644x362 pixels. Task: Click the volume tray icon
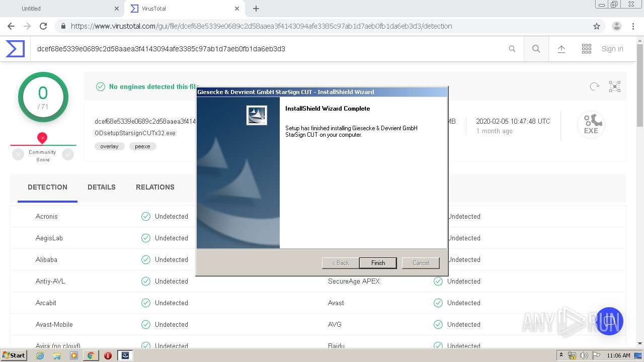tap(584, 355)
